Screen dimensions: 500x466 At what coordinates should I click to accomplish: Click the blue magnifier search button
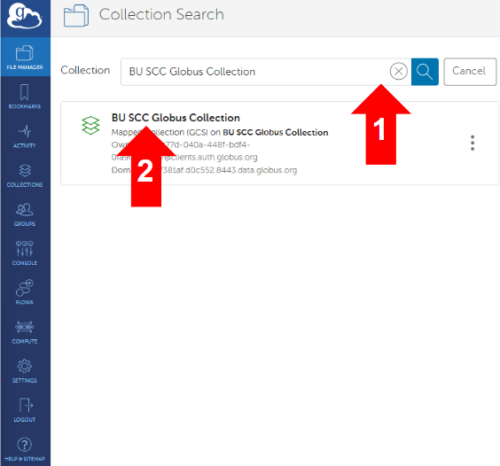pyautogui.click(x=425, y=72)
